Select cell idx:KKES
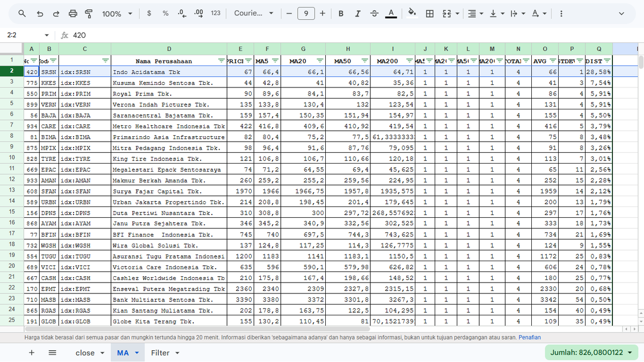The width and height of the screenshot is (644, 362). click(85, 83)
